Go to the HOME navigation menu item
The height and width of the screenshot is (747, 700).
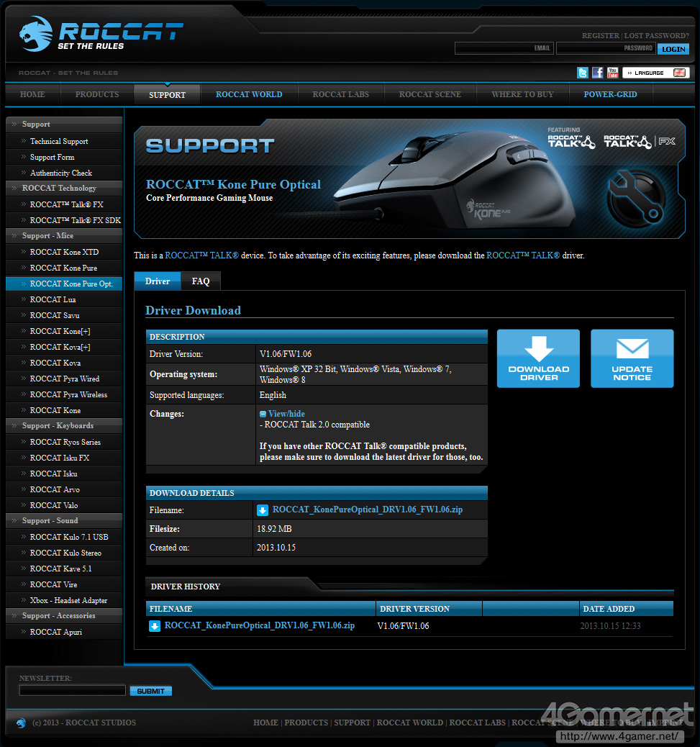[32, 94]
